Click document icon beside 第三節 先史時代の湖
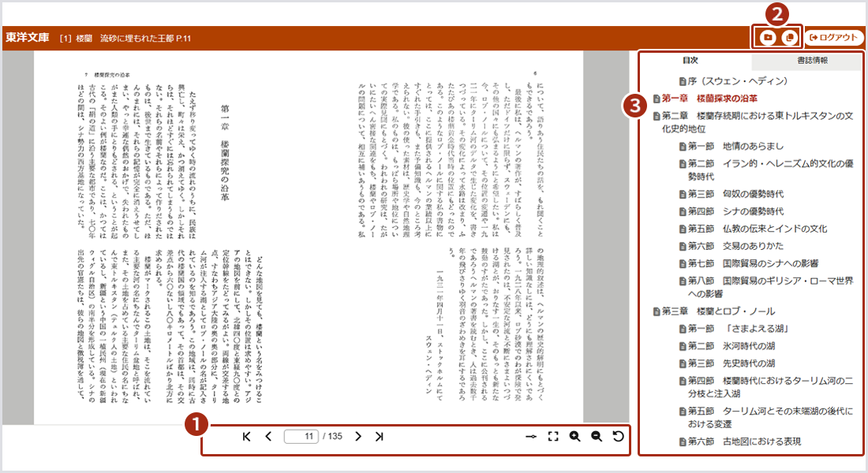Image resolution: width=868 pixels, height=473 pixels. coord(683,364)
